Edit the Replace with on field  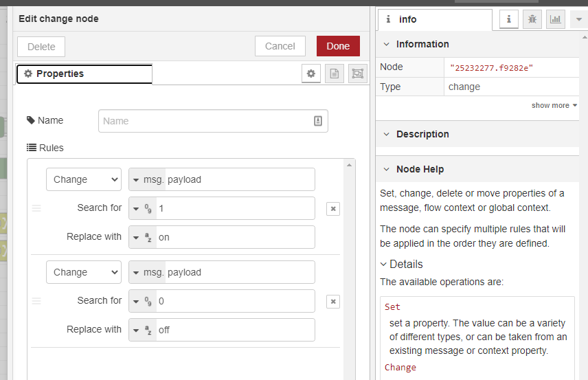click(235, 237)
